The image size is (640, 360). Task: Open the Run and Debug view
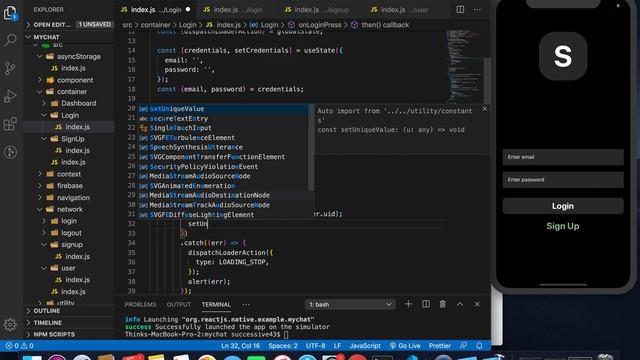(x=10, y=96)
